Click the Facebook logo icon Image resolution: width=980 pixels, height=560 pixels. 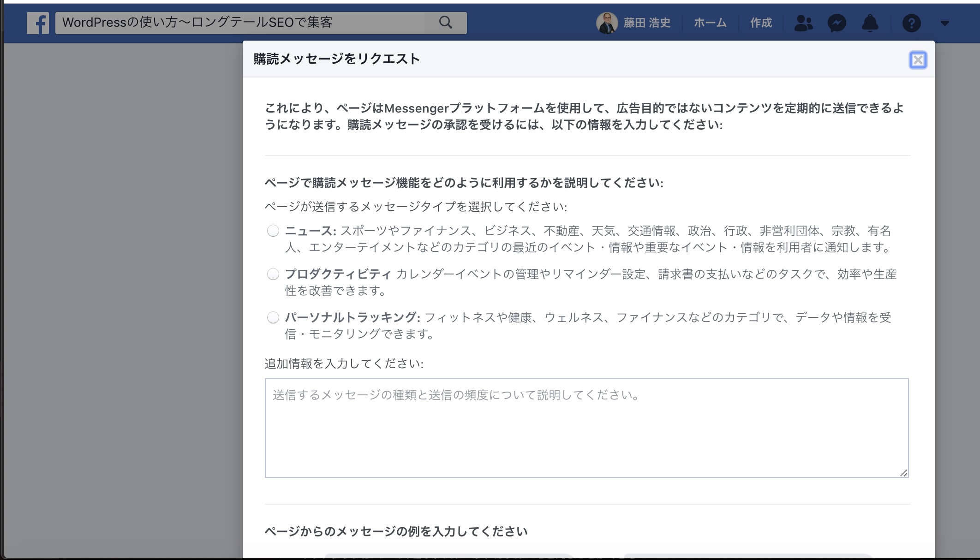pyautogui.click(x=37, y=23)
